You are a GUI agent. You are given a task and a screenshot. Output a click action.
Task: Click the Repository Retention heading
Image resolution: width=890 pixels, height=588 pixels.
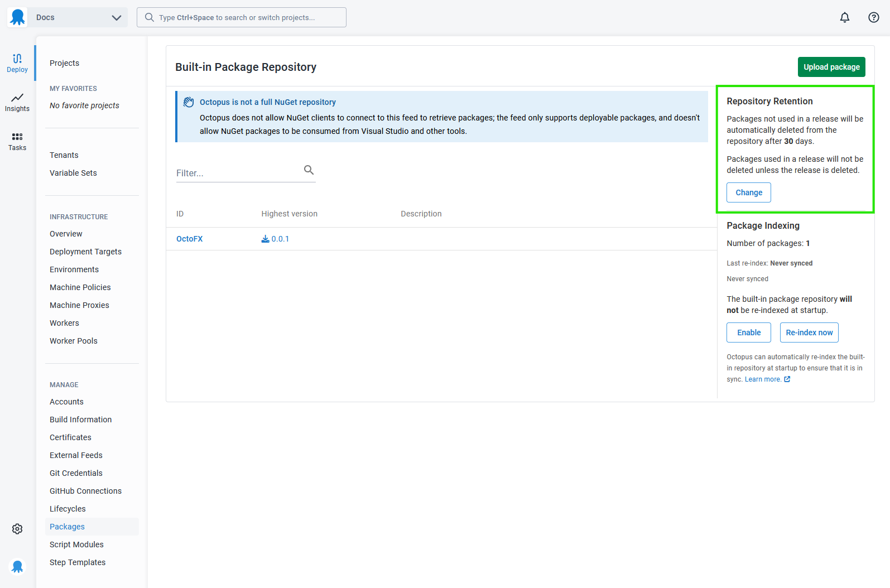click(769, 101)
